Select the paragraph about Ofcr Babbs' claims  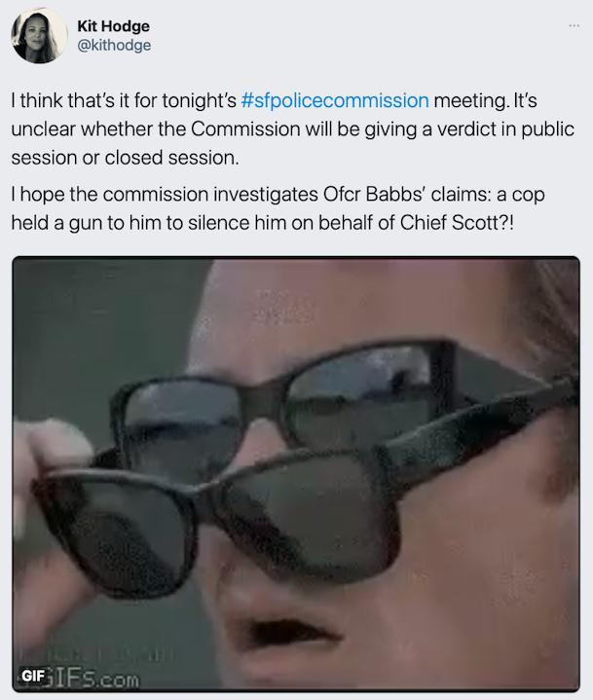coord(278,208)
